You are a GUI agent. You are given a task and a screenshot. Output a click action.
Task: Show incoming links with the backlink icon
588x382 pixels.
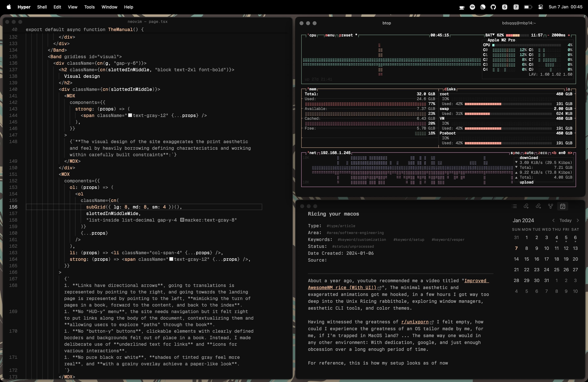point(526,207)
